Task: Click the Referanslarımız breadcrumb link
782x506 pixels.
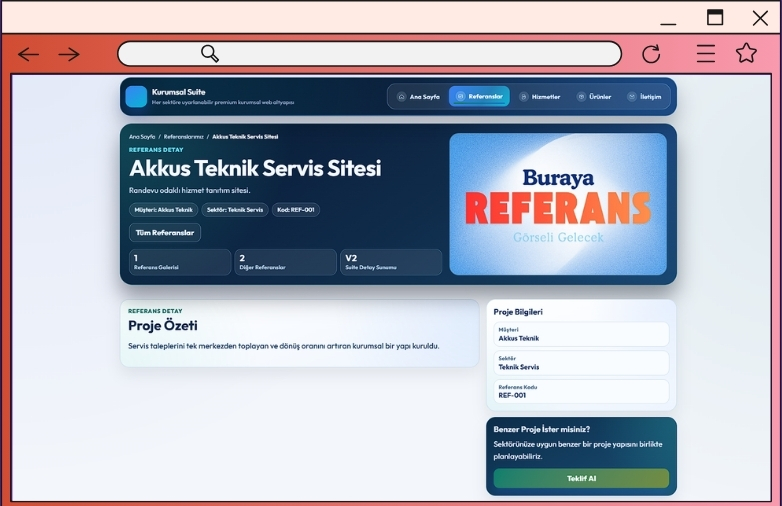Action: pos(184,137)
